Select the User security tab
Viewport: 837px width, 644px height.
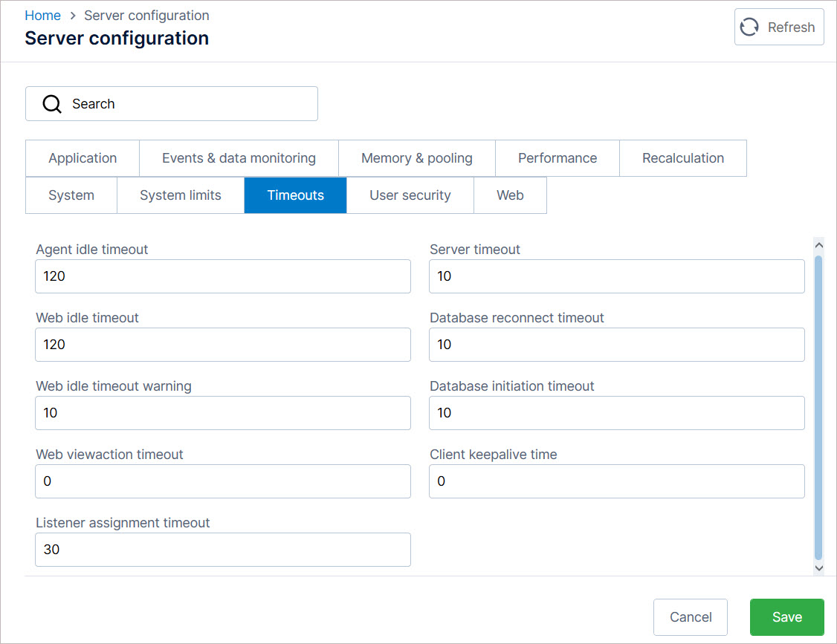[410, 195]
